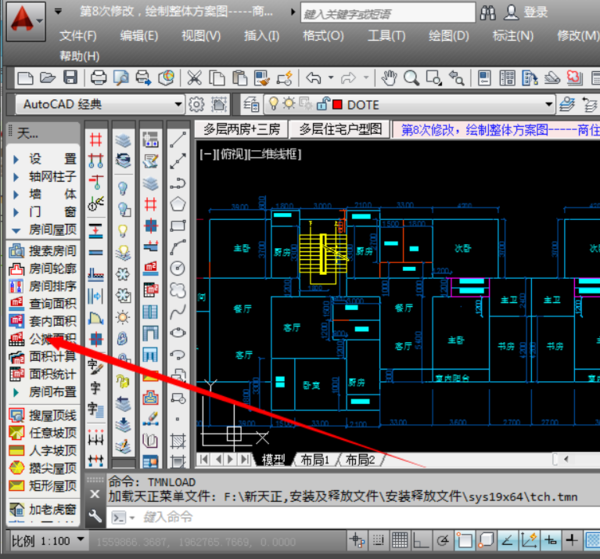Toggle Dynamic Input in status bar

point(550,540)
